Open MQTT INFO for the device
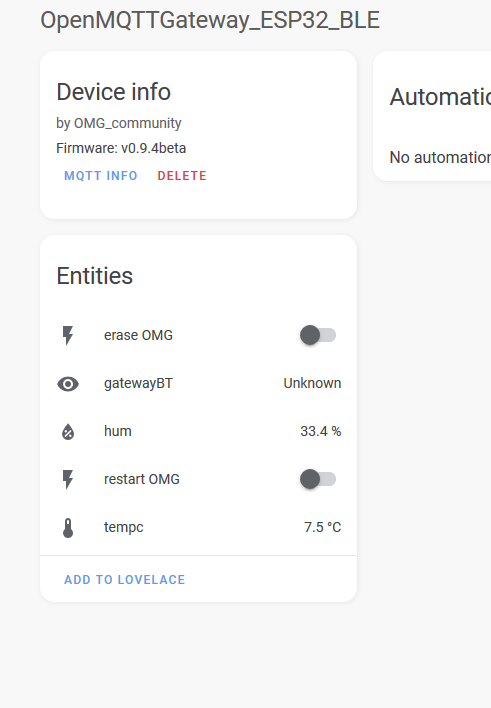The height and width of the screenshot is (708, 491). click(101, 176)
